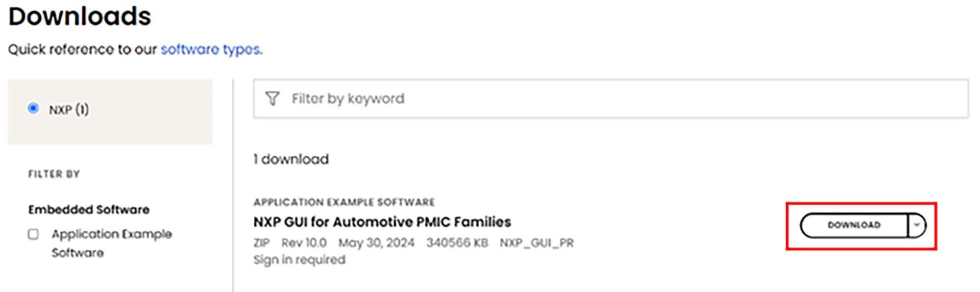Expand the Download button dropdown arrow

pos(916,225)
